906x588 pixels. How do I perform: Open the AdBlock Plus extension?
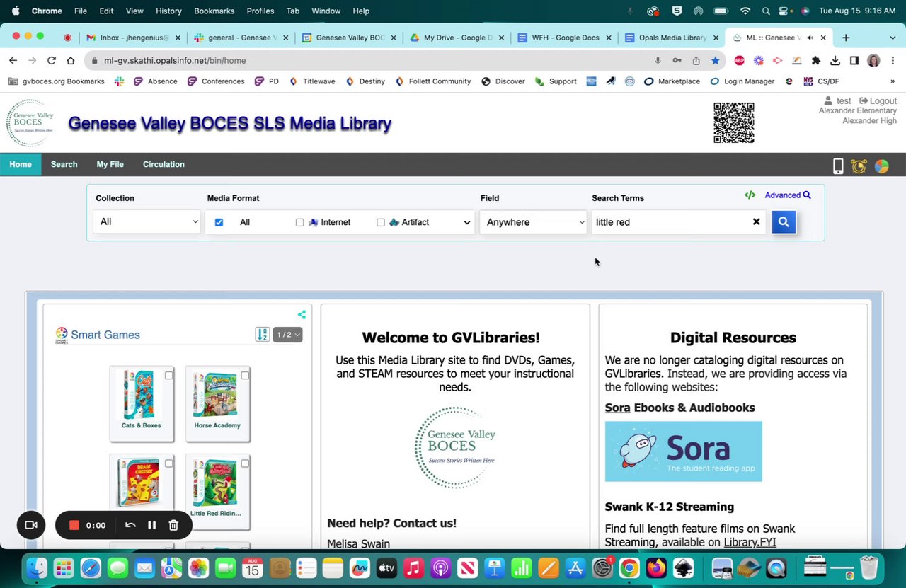tap(739, 61)
